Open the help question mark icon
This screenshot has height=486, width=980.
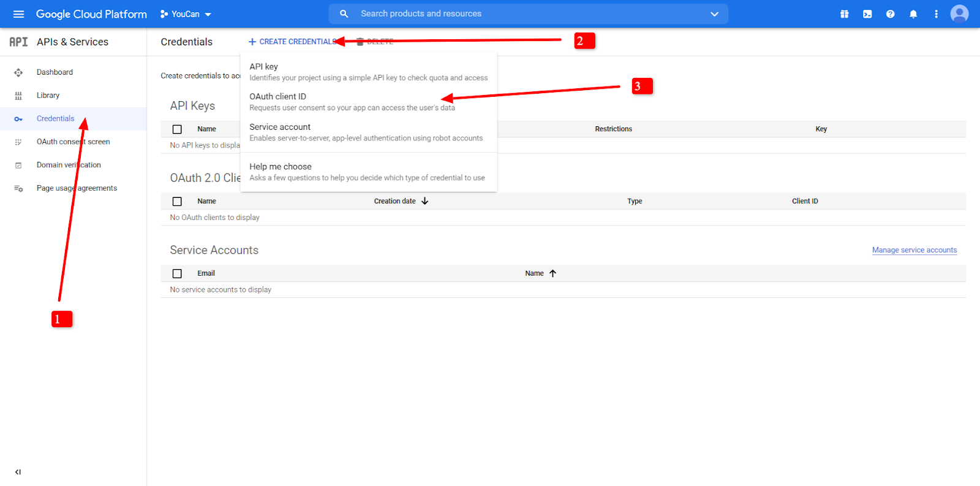(891, 14)
